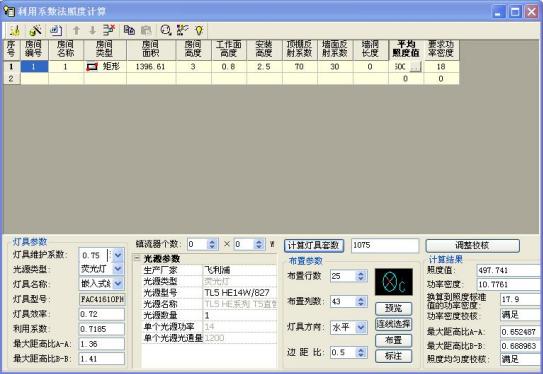
Task: Click the 顶棚反射系数 cell 70
Action: pos(300,66)
